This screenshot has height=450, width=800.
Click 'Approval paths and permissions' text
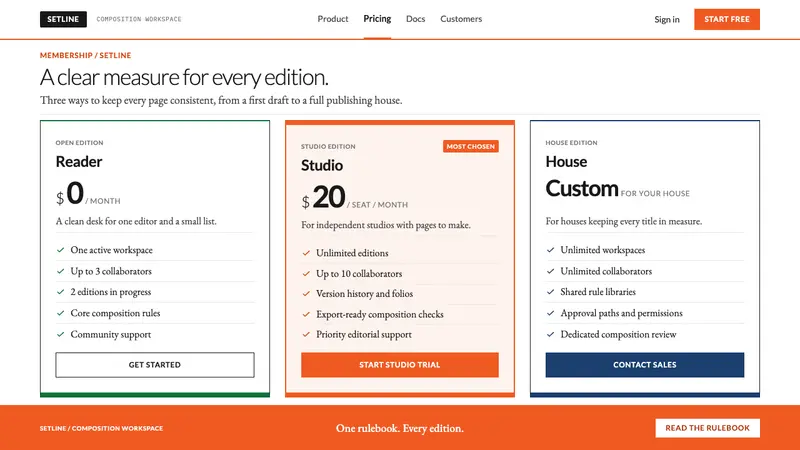(621, 313)
